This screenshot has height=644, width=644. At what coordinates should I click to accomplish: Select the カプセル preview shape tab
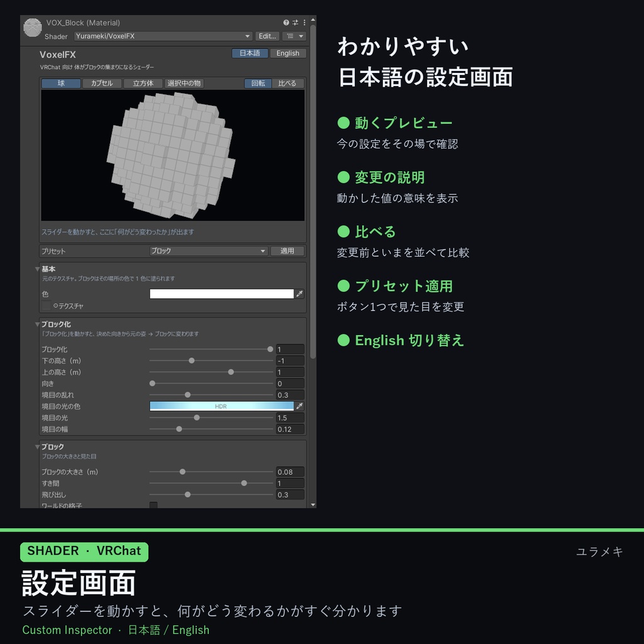pos(102,84)
